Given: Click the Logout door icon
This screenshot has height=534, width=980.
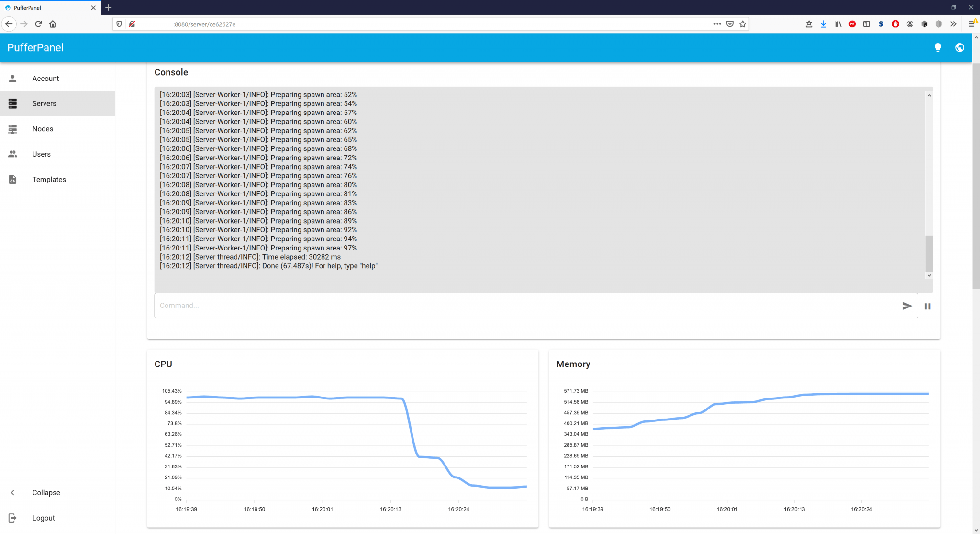Looking at the screenshot, I should [13, 518].
